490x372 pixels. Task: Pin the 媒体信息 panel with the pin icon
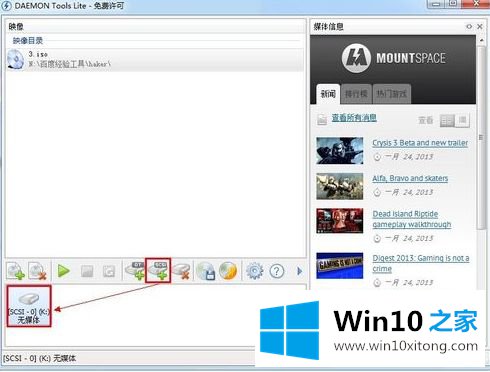469,26
